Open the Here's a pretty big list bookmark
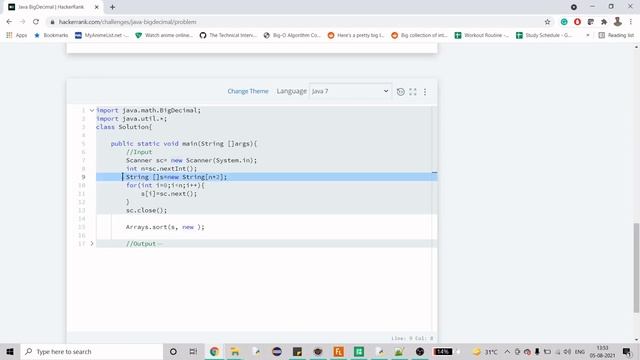This screenshot has height=360, width=640. tap(356, 36)
